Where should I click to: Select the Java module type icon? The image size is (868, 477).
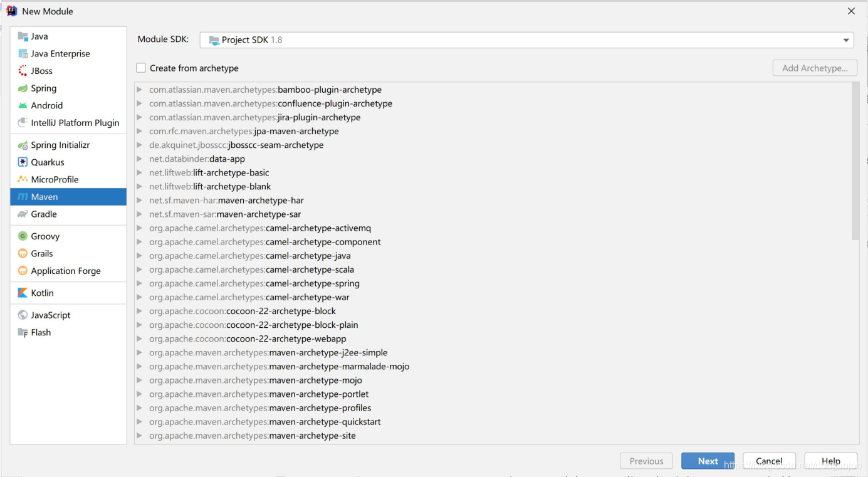pyautogui.click(x=23, y=36)
